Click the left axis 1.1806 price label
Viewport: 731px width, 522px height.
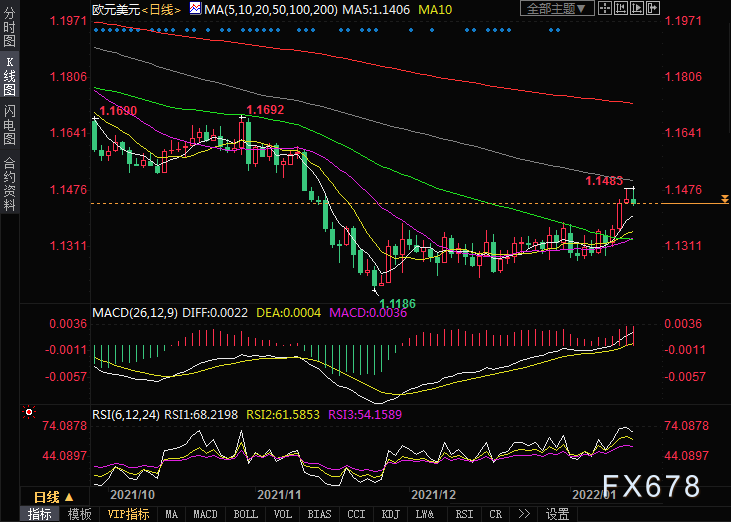68,76
